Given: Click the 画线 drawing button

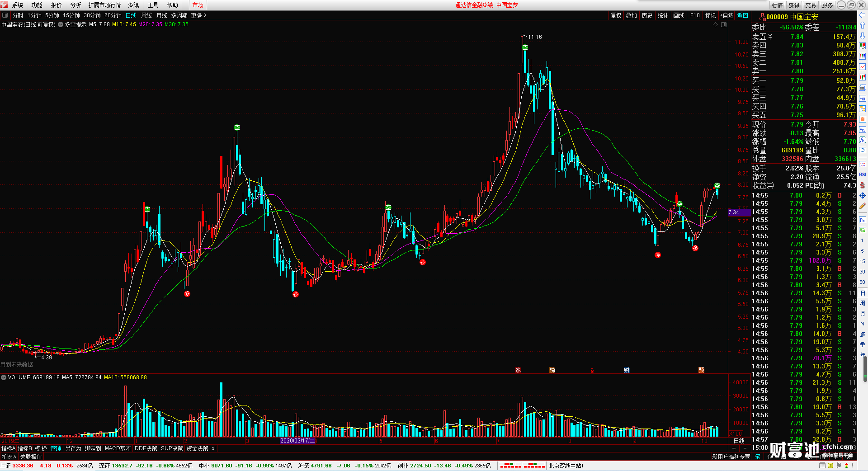Looking at the screenshot, I should 679,15.
